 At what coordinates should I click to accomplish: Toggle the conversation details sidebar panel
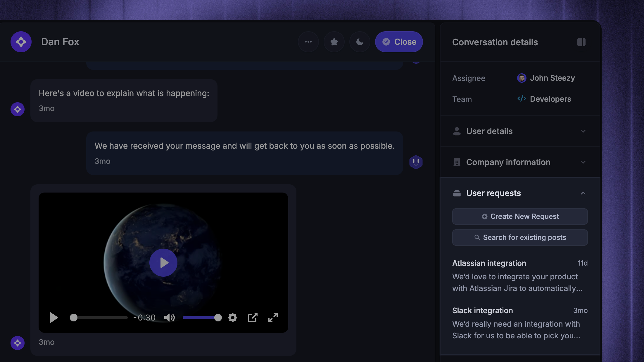coord(581,42)
